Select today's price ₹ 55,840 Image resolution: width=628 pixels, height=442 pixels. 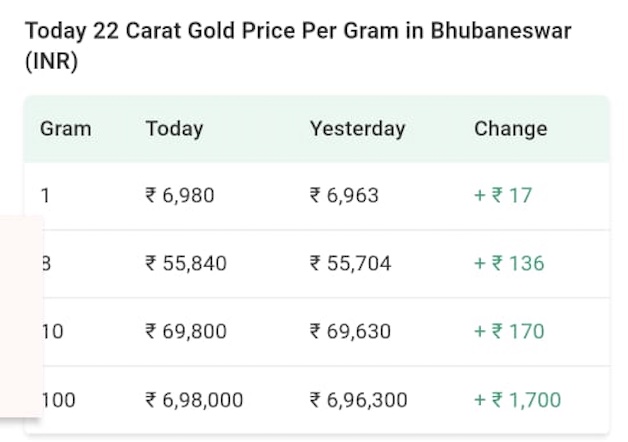(x=186, y=263)
